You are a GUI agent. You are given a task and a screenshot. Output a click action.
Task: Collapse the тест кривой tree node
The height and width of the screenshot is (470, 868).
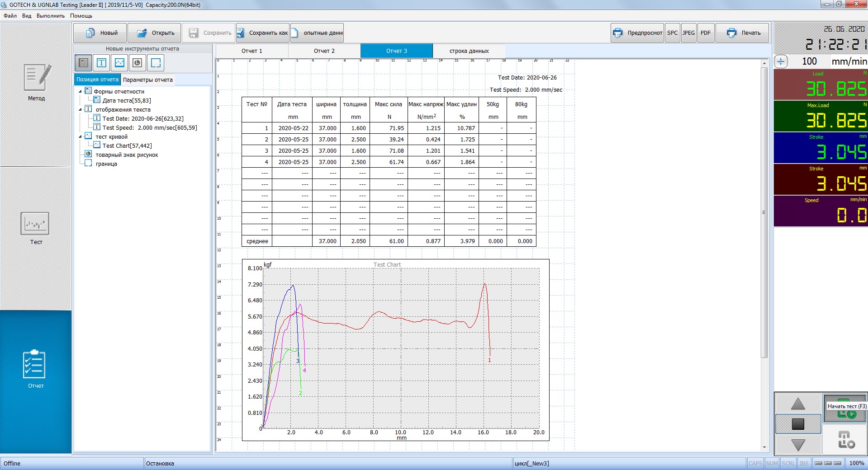(81, 136)
